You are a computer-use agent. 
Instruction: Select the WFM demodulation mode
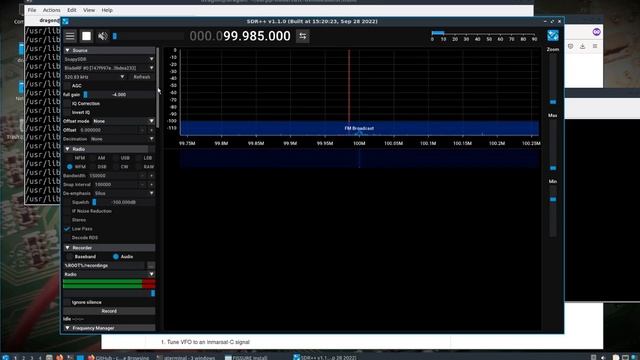(x=76, y=167)
